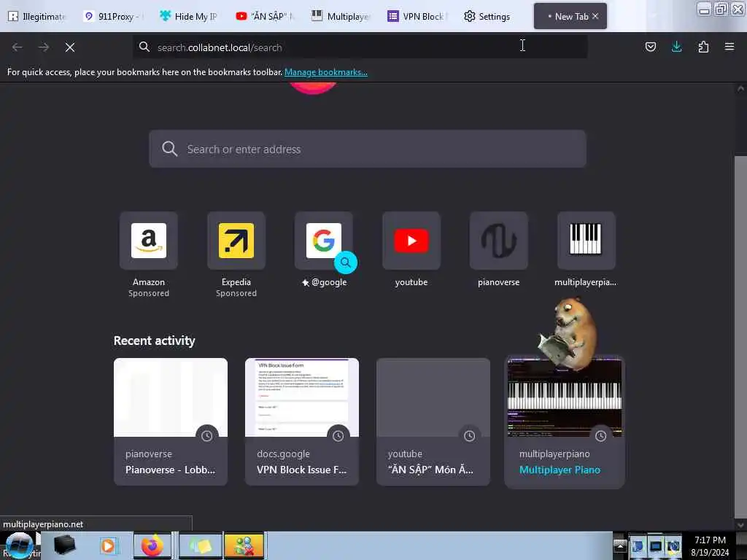Screen dimensions: 747x560
Task: Open the Sticky Notes taskbar icon
Action: click(200, 545)
